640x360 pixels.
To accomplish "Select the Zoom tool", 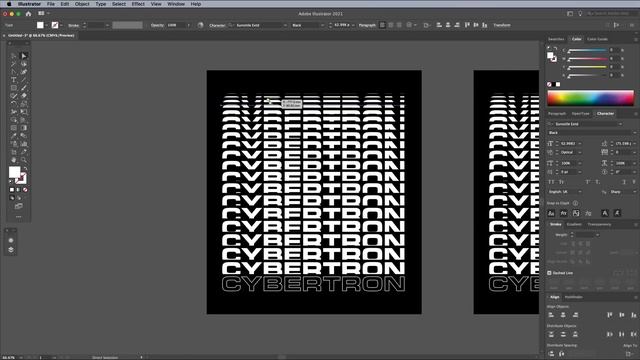I will (24, 160).
